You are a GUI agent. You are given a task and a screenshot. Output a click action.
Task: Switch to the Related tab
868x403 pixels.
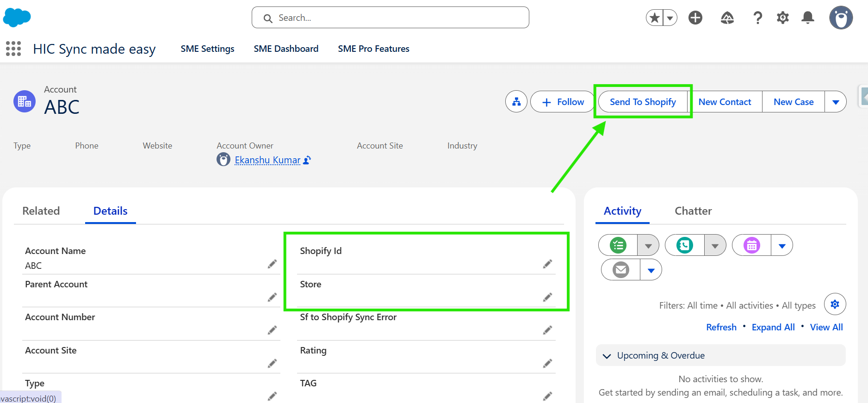click(41, 211)
